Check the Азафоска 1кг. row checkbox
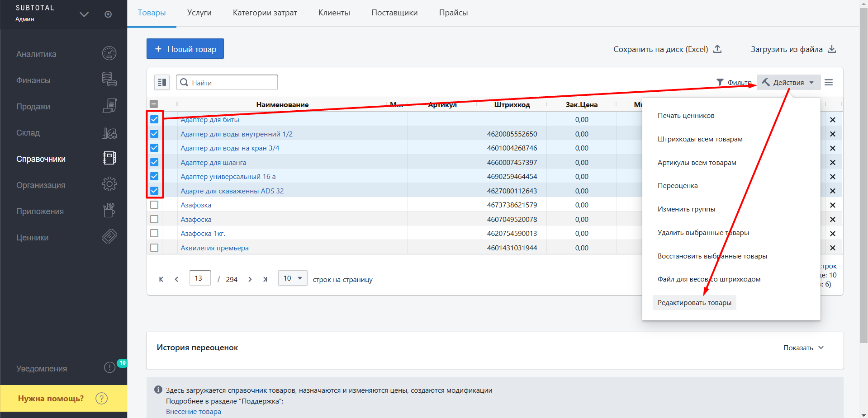 coord(154,233)
